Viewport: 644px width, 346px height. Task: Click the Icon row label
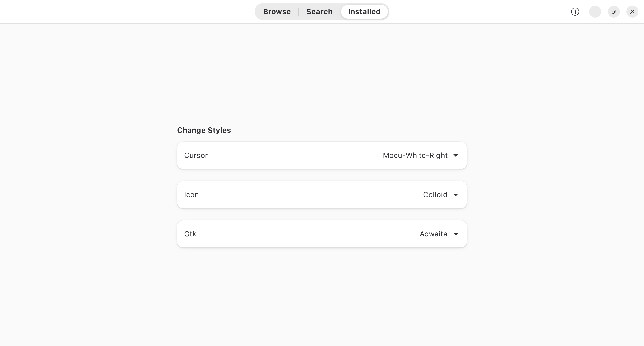click(191, 195)
